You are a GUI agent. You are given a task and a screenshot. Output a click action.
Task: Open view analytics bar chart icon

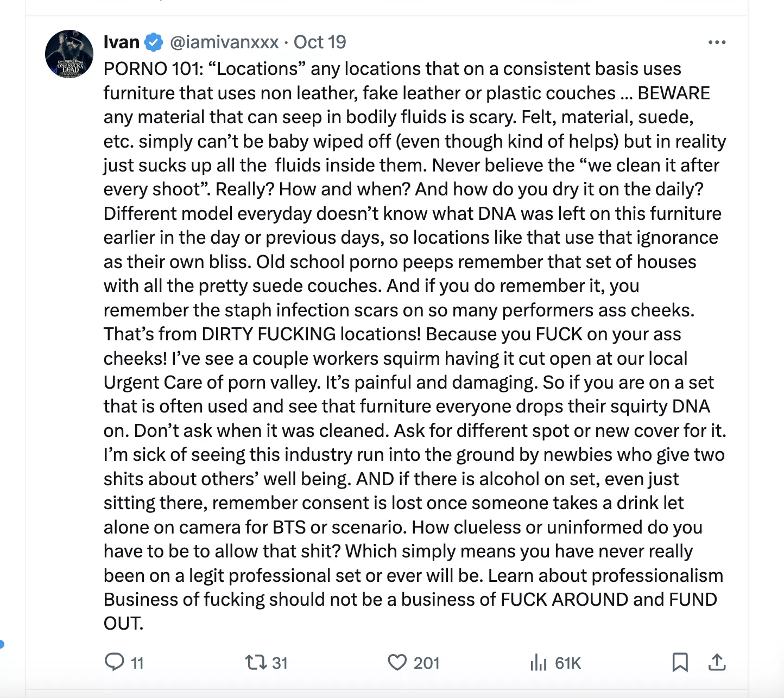tap(538, 662)
